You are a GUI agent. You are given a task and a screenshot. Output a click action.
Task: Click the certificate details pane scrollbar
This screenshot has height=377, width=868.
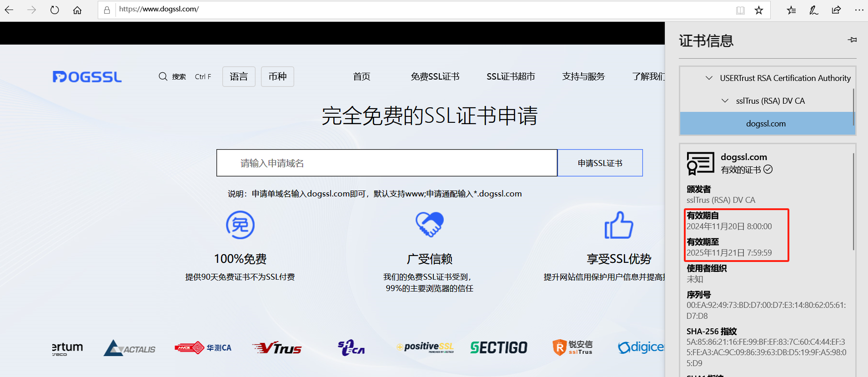click(853, 201)
